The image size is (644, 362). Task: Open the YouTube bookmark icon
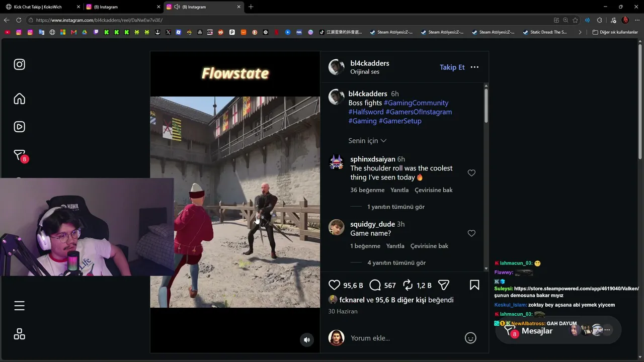tap(7, 32)
